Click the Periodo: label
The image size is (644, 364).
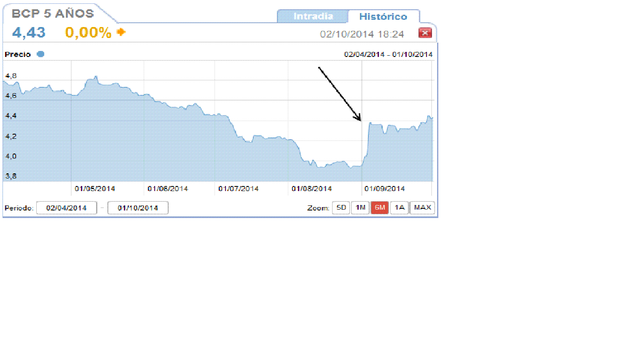coord(19,208)
